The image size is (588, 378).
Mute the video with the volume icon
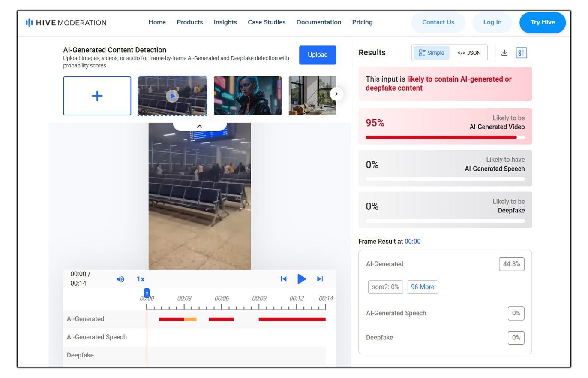(120, 279)
